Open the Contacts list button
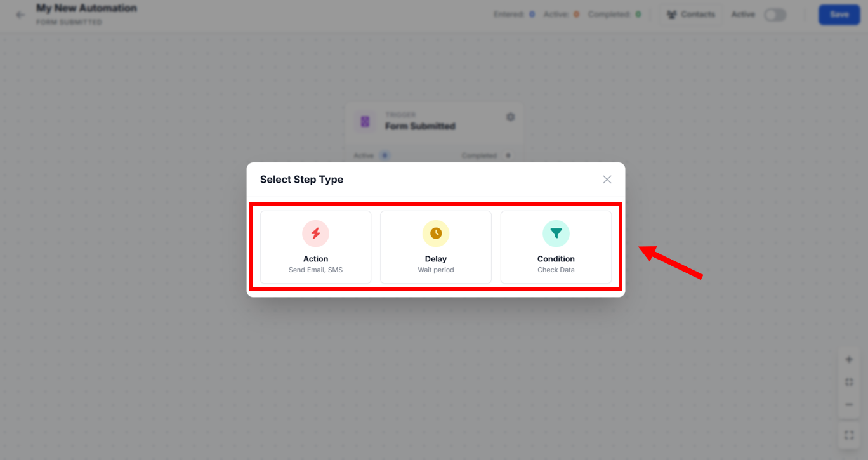The width and height of the screenshot is (868, 460). tap(691, 15)
